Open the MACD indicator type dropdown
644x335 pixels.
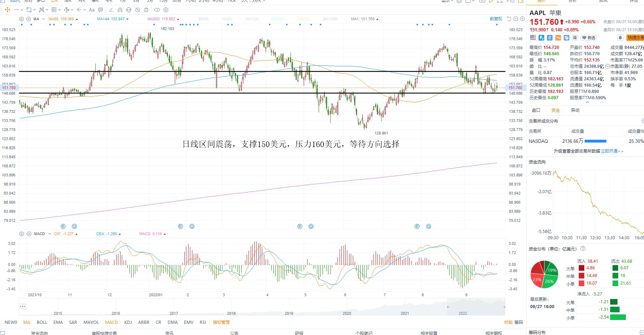tap(50, 234)
